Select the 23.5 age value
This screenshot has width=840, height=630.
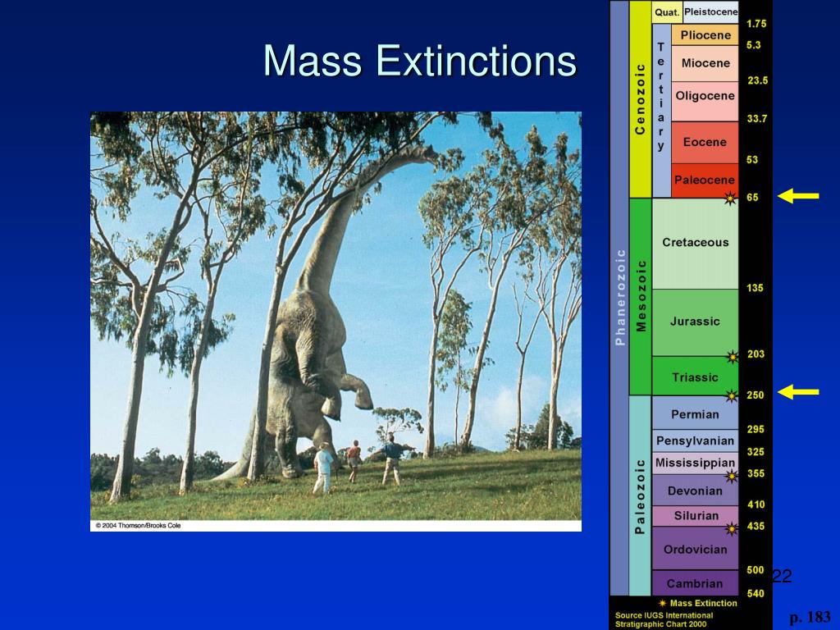(757, 80)
